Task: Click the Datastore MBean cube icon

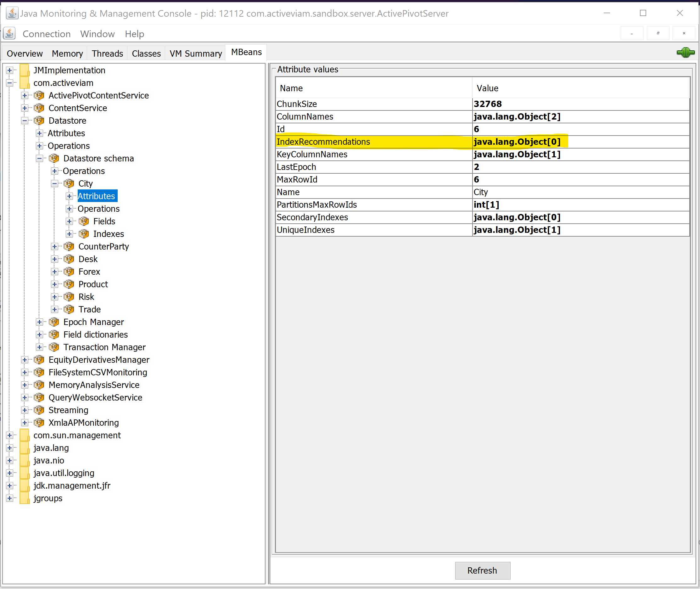Action: point(39,121)
